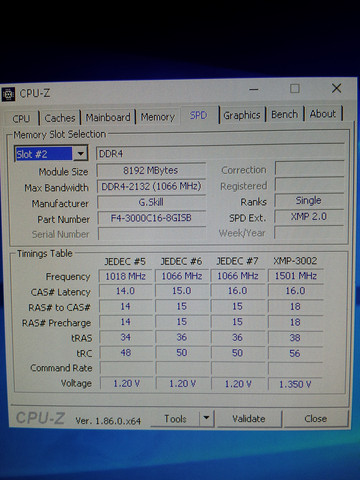Go to the Graphics tab

click(x=242, y=115)
